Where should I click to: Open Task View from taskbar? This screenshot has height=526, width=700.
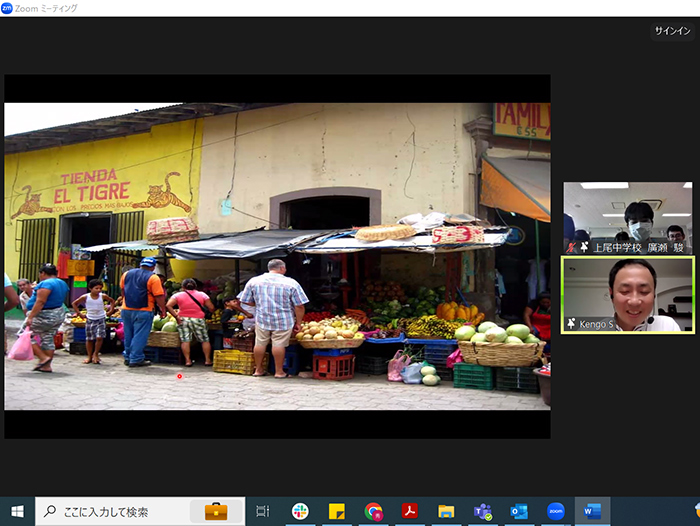(x=262, y=511)
